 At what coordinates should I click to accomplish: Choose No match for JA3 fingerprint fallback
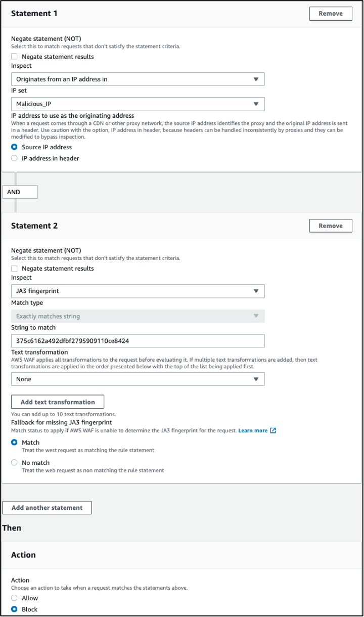14,462
